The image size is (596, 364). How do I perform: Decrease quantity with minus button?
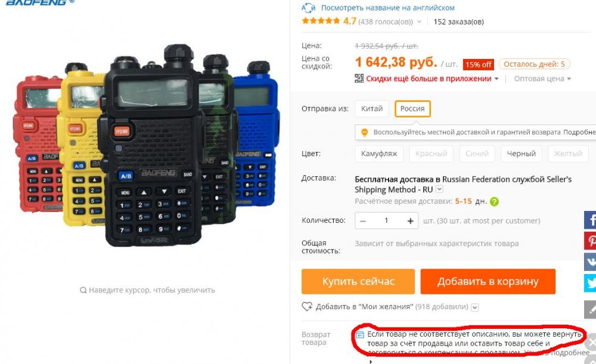[363, 221]
